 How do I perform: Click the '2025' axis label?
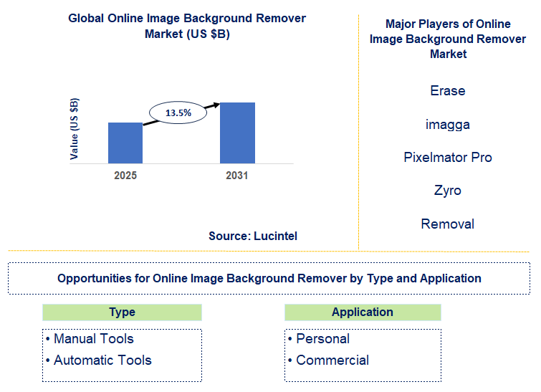125,176
